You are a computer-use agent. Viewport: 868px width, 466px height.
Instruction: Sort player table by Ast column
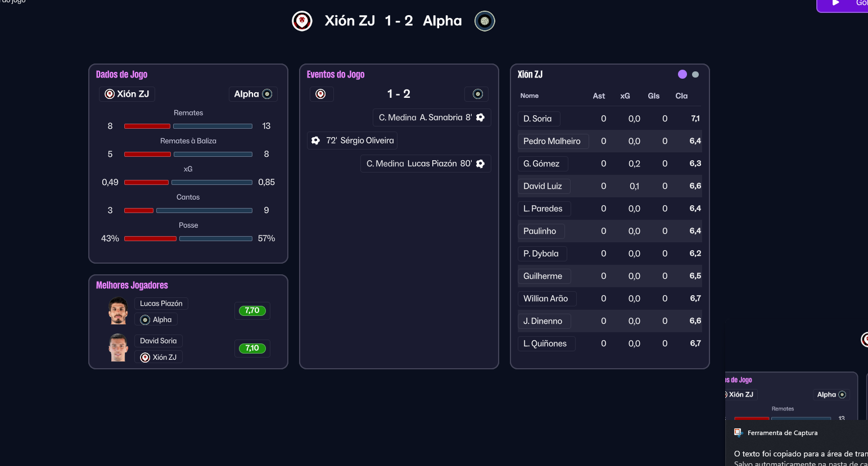[x=599, y=96]
